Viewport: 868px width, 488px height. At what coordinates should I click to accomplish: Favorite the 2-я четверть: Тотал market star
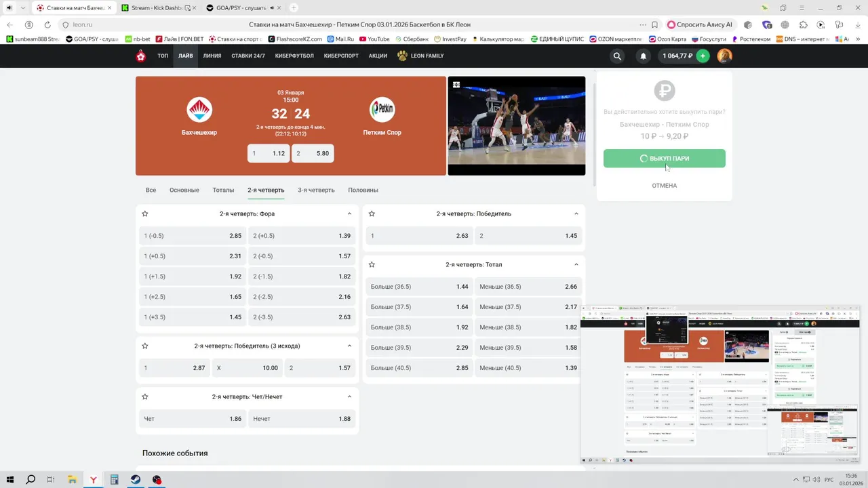click(x=372, y=264)
